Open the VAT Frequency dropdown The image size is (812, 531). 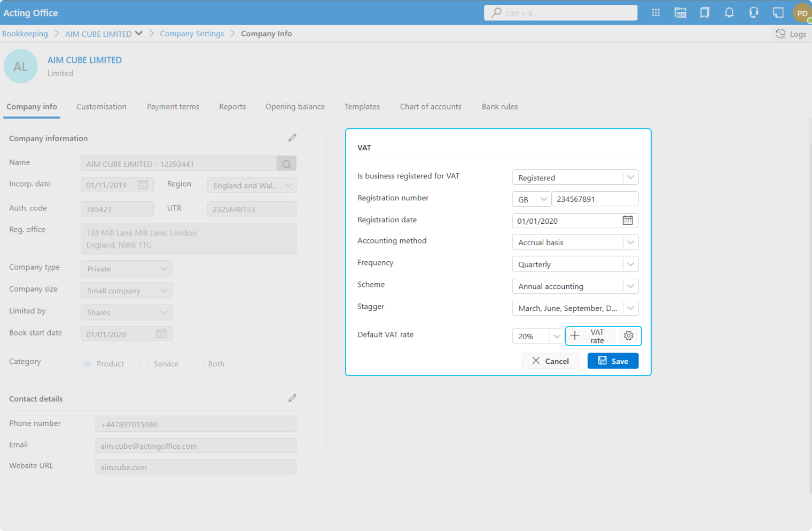click(630, 264)
